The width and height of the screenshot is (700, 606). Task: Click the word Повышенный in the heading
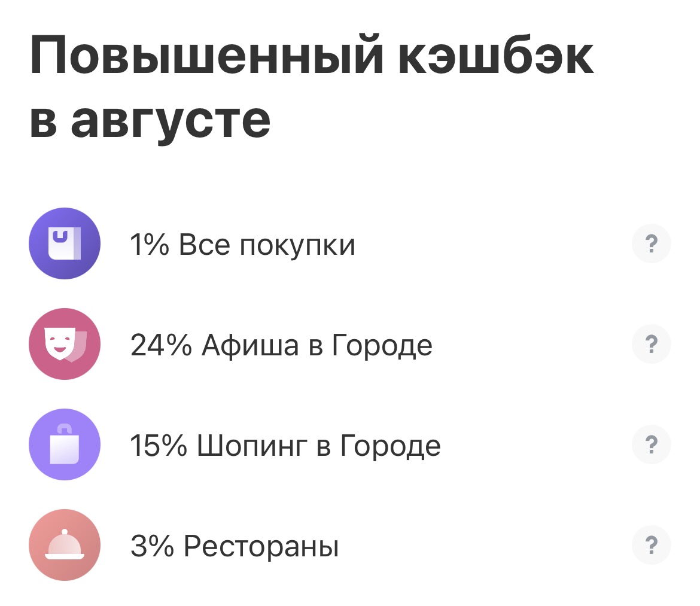tap(206, 57)
